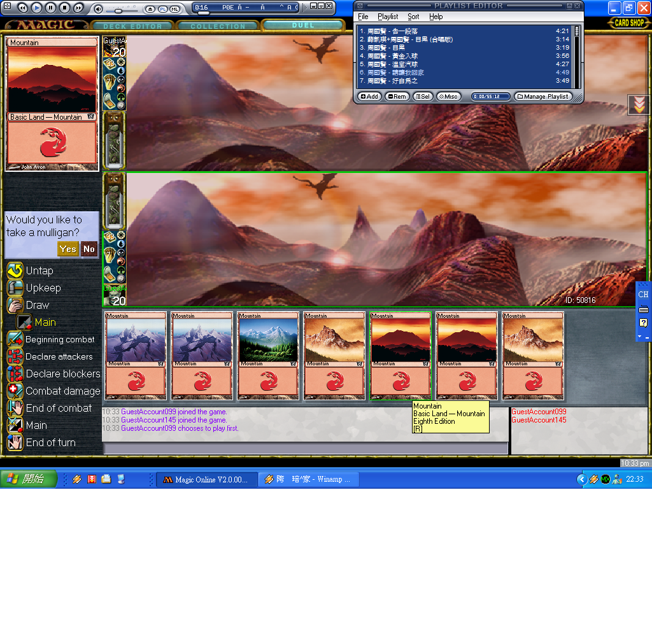The height and width of the screenshot is (644, 652).
Task: Click the Winamp seek bar handle
Action: (203, 13)
